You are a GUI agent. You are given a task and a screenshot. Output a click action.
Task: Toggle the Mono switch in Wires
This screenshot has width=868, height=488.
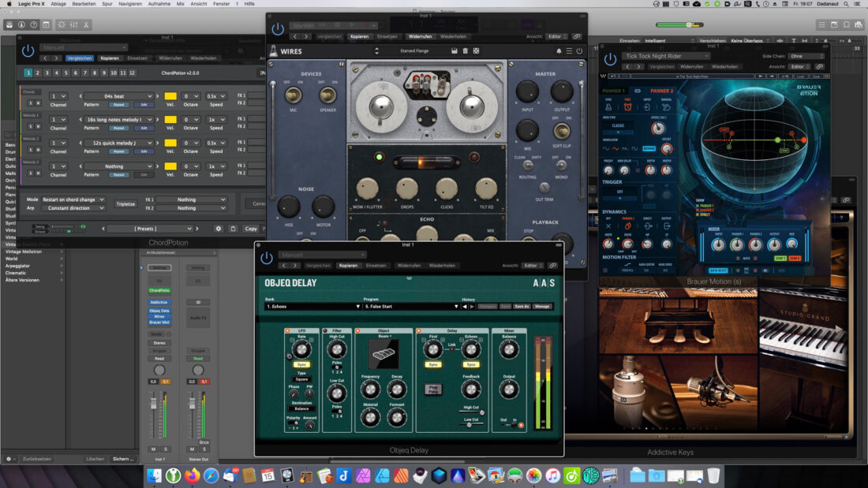pyautogui.click(x=561, y=166)
